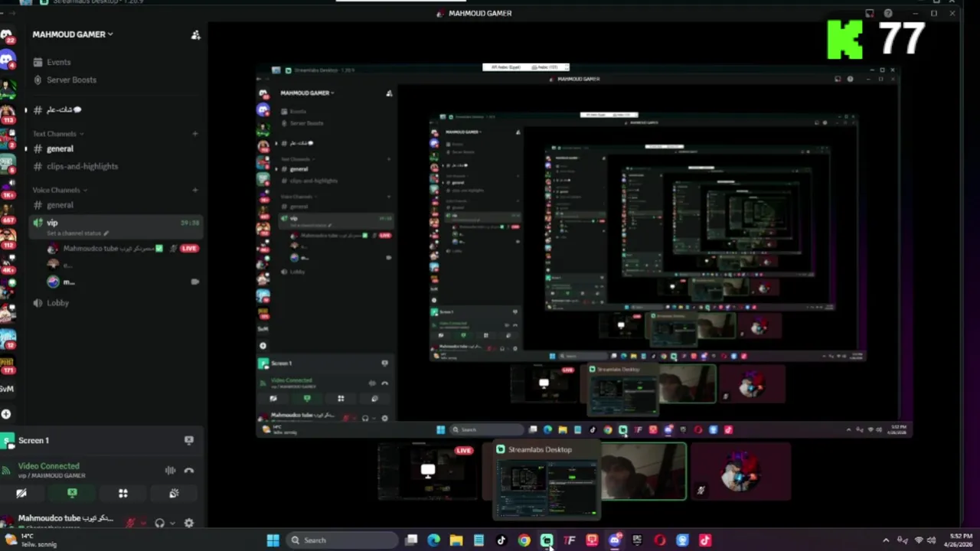Image resolution: width=980 pixels, height=551 pixels.
Task: Open microphone input options arrow
Action: [144, 523]
